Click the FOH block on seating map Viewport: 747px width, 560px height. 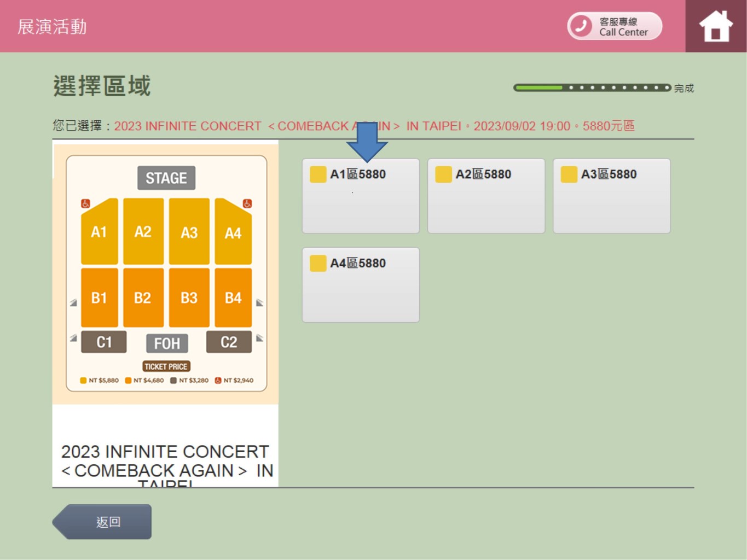point(167,343)
